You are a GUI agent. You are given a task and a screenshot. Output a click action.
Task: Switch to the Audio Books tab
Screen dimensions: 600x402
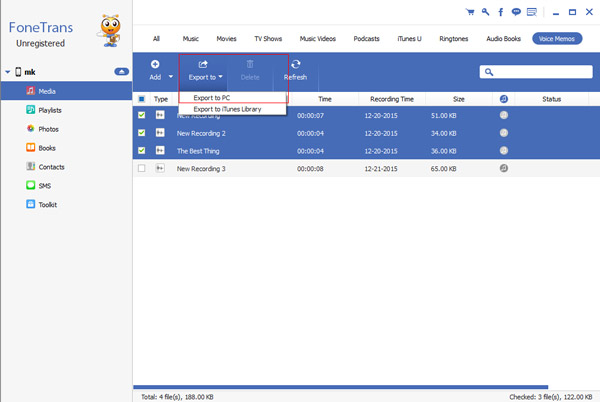click(503, 39)
